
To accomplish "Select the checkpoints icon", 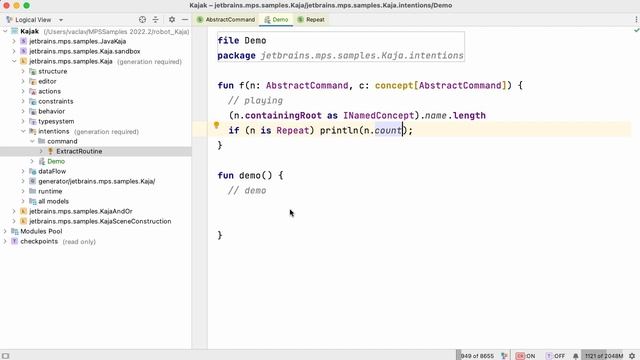I will tap(15, 241).
